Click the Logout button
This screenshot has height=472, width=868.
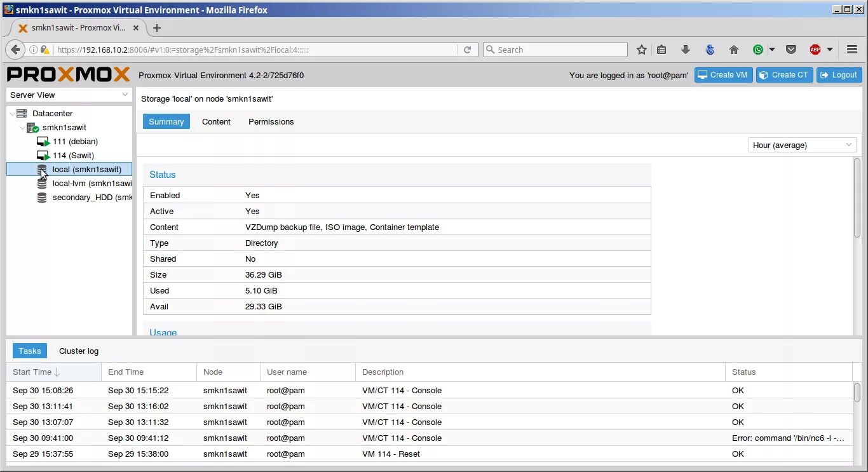click(x=839, y=75)
